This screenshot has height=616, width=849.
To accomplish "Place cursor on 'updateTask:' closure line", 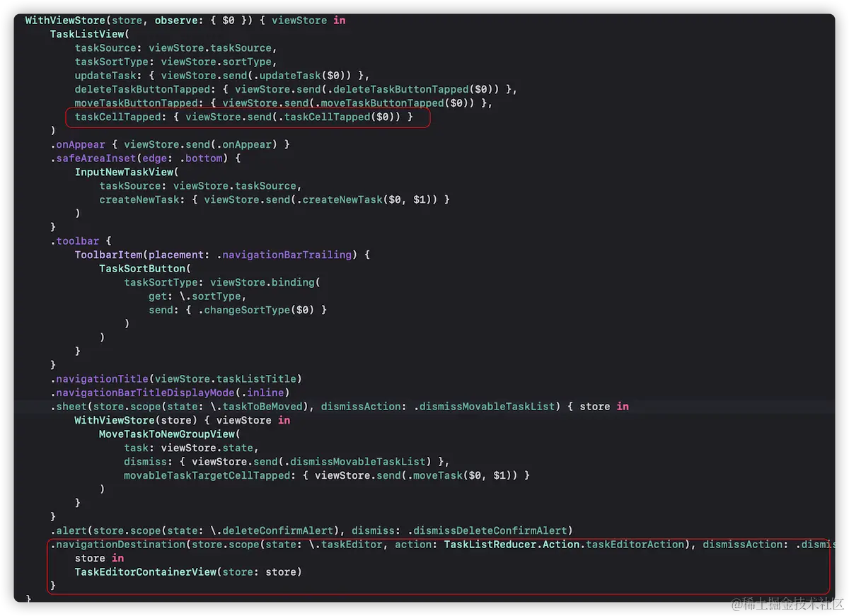I will pos(222,76).
